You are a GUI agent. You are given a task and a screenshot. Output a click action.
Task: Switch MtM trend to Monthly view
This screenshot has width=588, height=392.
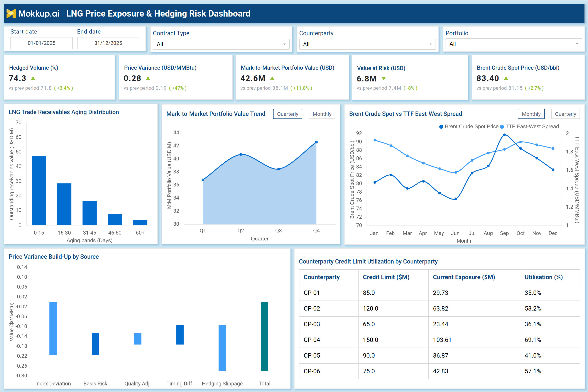[x=322, y=114]
